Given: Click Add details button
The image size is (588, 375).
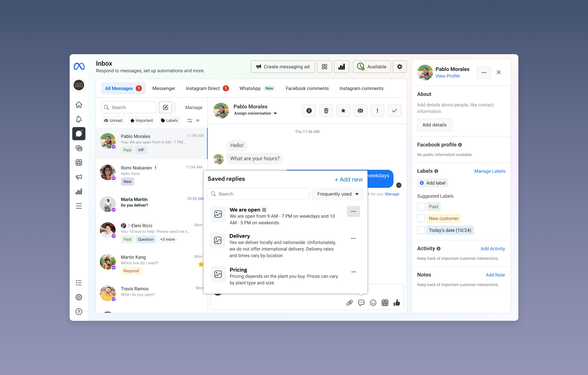Looking at the screenshot, I should [434, 125].
